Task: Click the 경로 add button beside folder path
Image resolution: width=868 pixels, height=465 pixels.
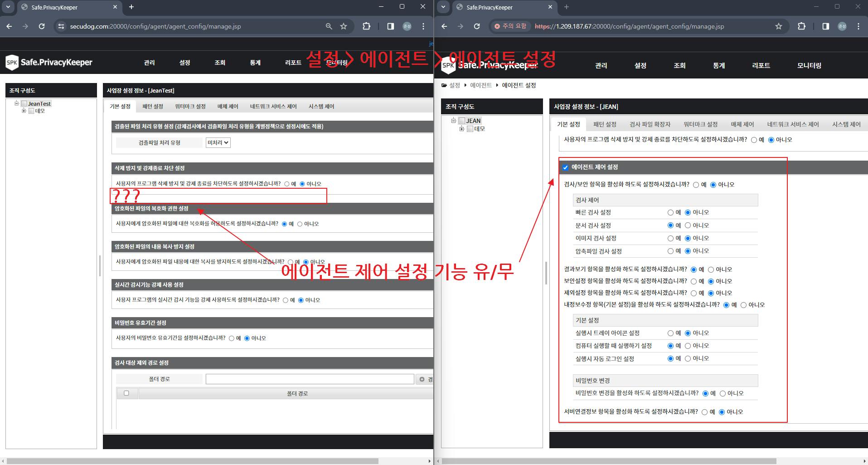Action: pyautogui.click(x=425, y=379)
